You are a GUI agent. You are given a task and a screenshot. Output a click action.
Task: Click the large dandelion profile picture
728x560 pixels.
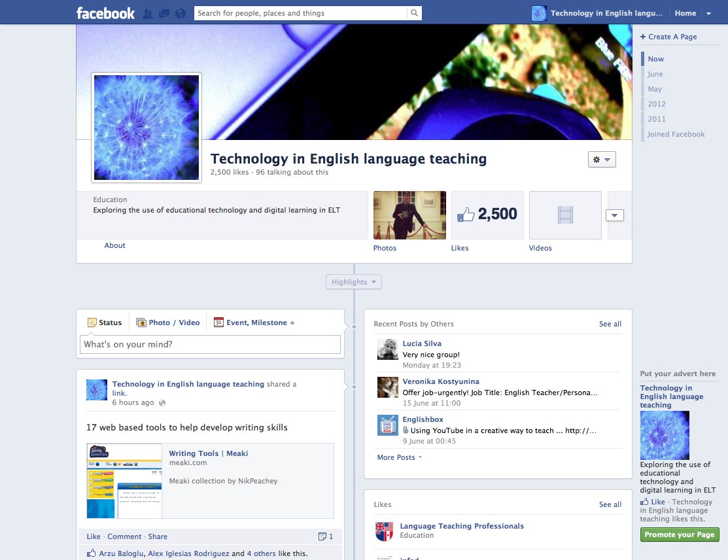click(147, 128)
